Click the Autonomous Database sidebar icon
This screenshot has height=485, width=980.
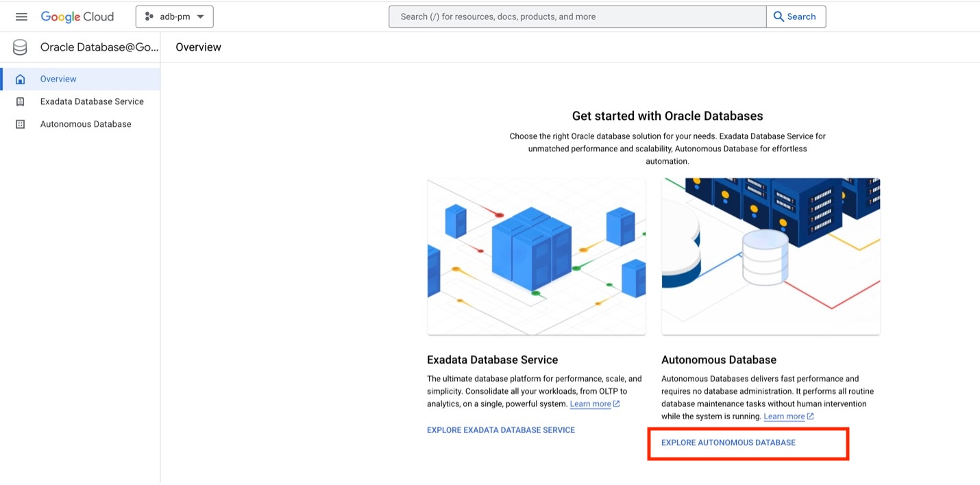[x=20, y=124]
